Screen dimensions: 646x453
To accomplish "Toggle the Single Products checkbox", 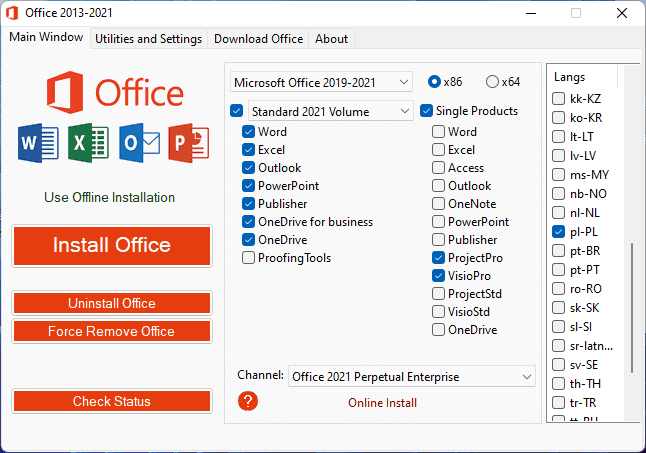I will [x=426, y=111].
